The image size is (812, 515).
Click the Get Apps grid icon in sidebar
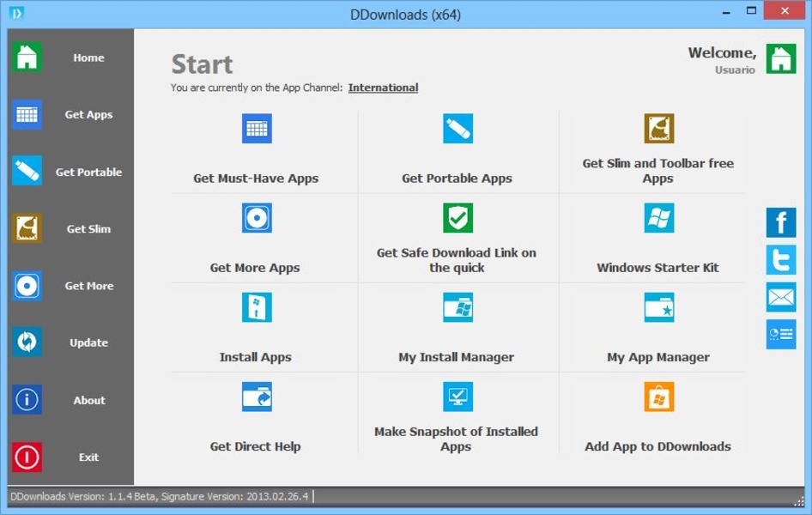point(27,114)
